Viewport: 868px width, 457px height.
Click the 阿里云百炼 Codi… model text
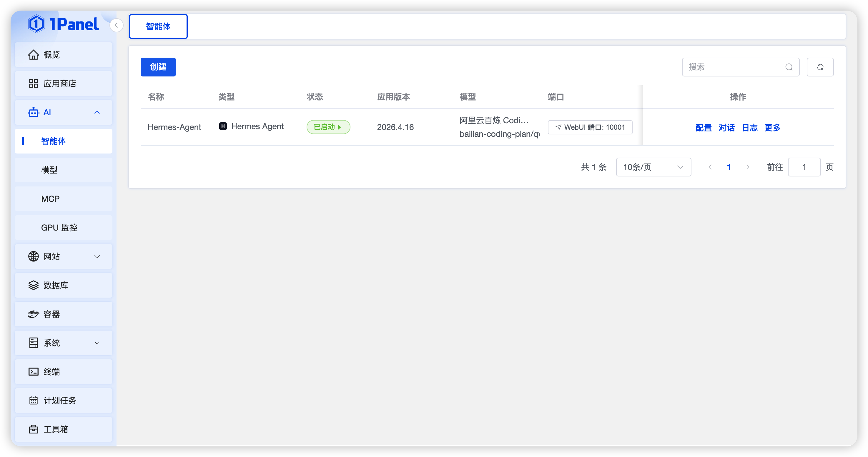pyautogui.click(x=494, y=120)
